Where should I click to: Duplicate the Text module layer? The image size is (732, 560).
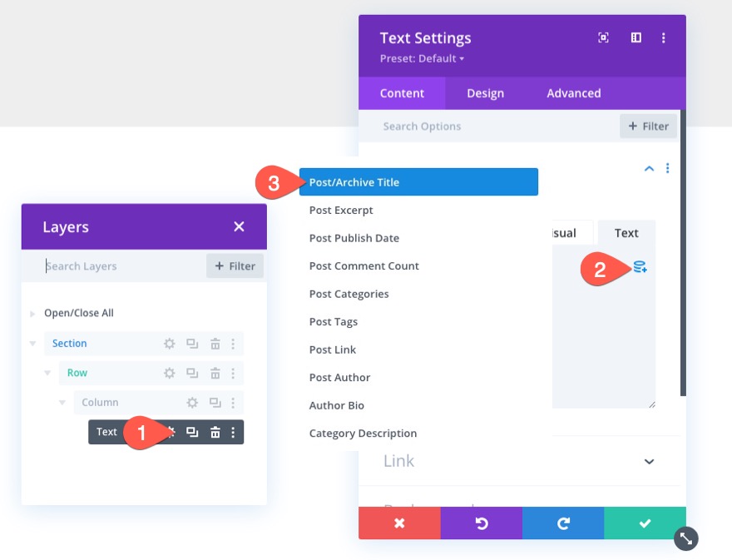point(192,432)
